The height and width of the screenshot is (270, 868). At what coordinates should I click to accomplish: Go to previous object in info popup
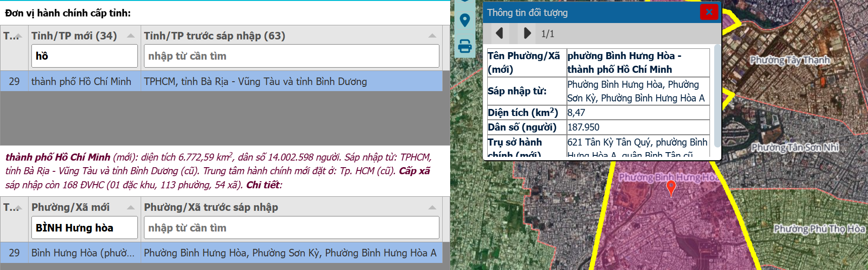499,33
